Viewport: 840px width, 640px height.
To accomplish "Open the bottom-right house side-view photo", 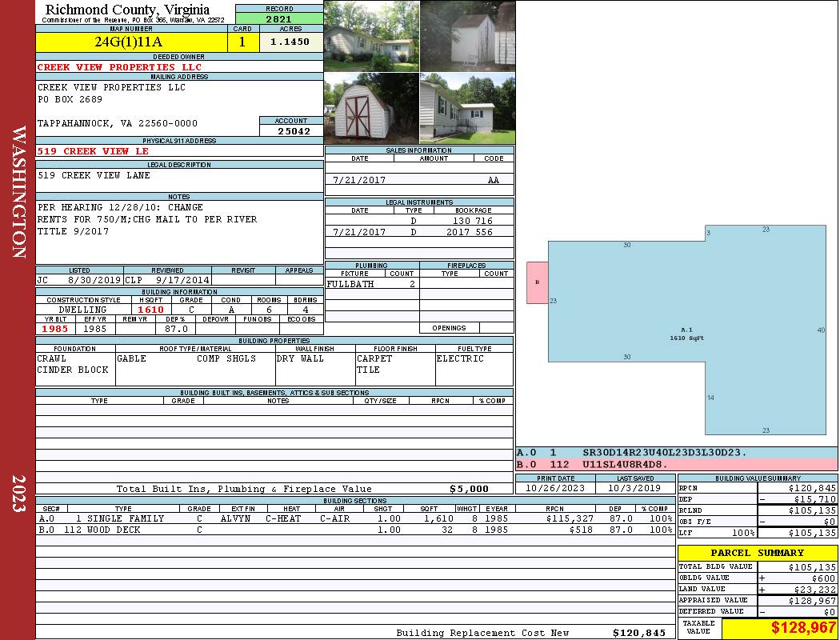I will [467, 108].
